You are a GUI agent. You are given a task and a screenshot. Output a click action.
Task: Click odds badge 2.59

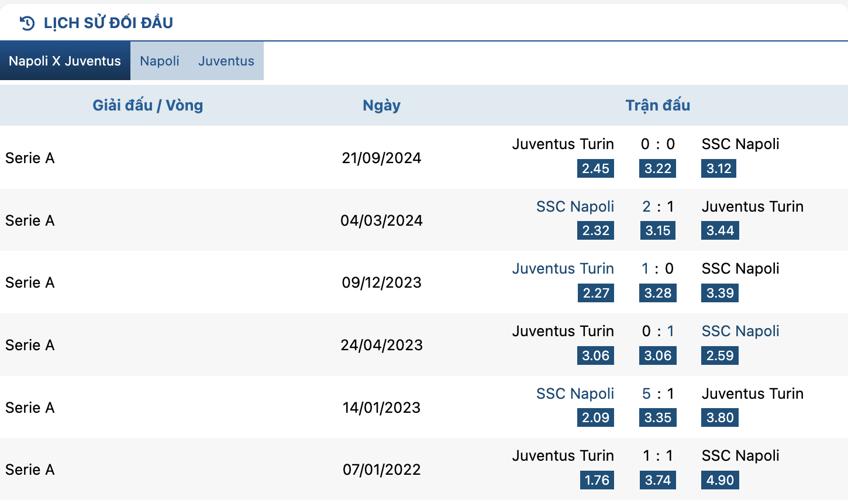click(720, 355)
